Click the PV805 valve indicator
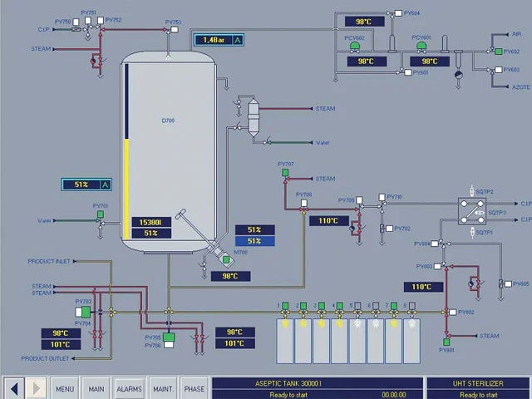This screenshot has width=532, height=399. (x=508, y=284)
